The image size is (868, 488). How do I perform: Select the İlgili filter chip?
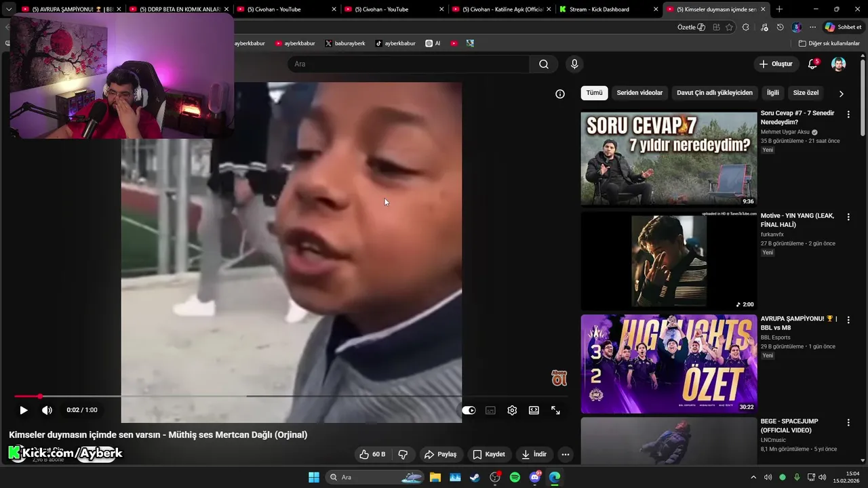(x=773, y=93)
